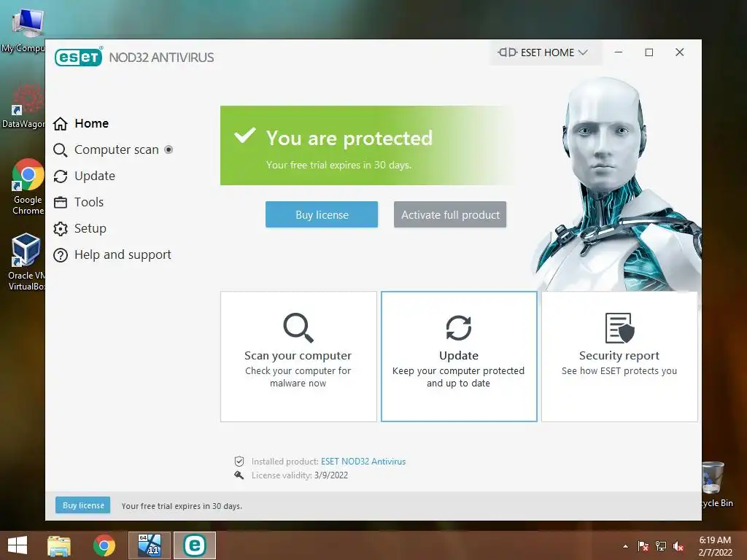The width and height of the screenshot is (747, 560).
Task: Click the white checkmark in protected banner
Action: tap(245, 135)
